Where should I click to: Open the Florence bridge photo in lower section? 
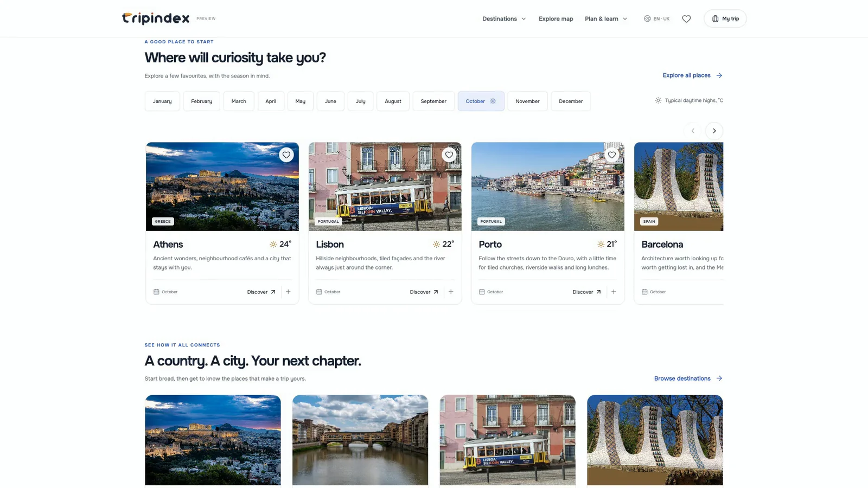(360, 440)
